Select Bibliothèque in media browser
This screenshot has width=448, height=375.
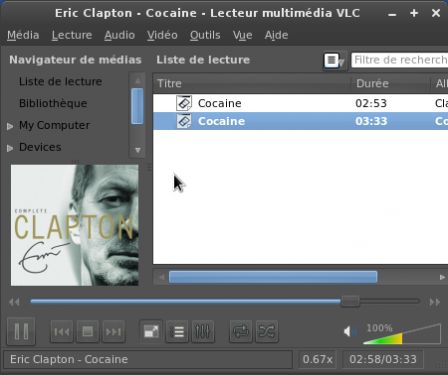click(53, 103)
